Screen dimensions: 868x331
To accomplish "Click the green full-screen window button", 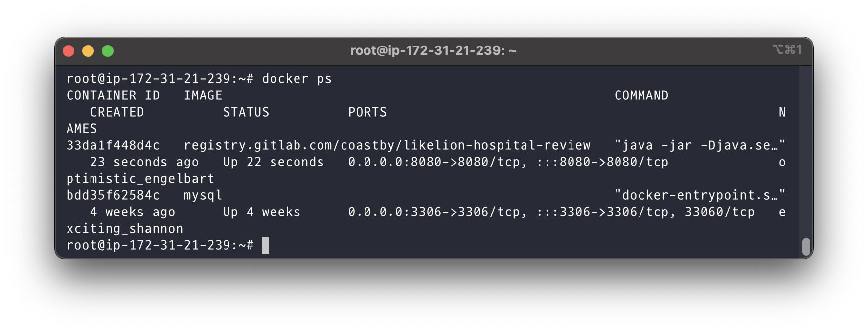I will point(108,51).
